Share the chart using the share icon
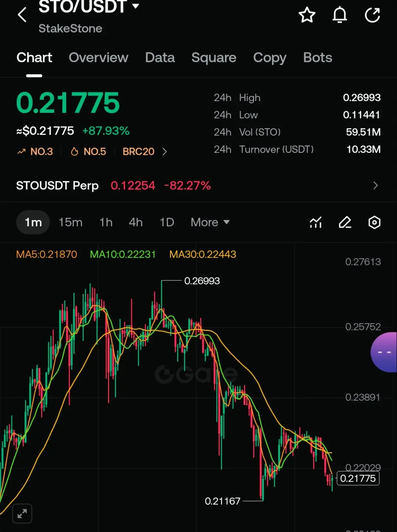The image size is (397, 532). [x=372, y=15]
